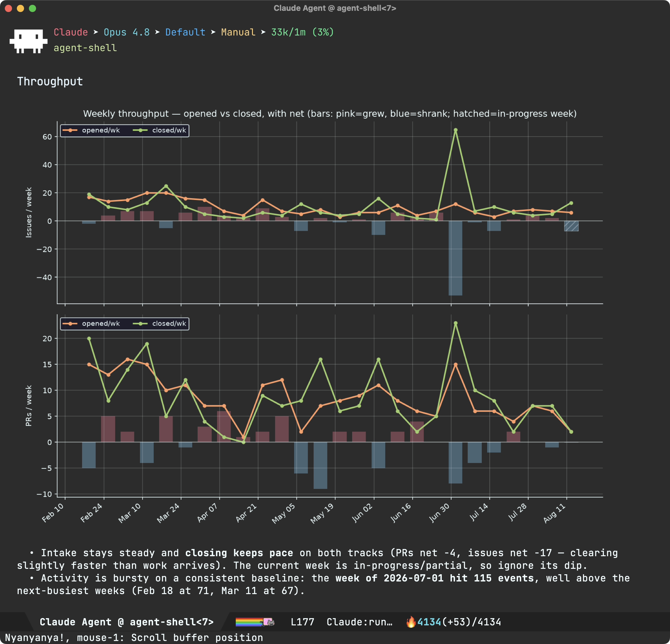Screen dimensions: 670x644
Task: Click the pixel-art Claude mascot icon
Action: point(28,41)
